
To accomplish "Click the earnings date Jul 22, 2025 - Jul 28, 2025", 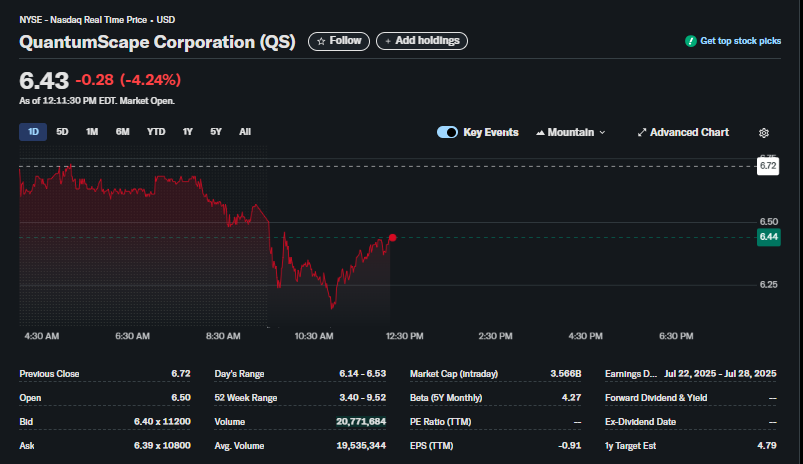I will tap(720, 373).
